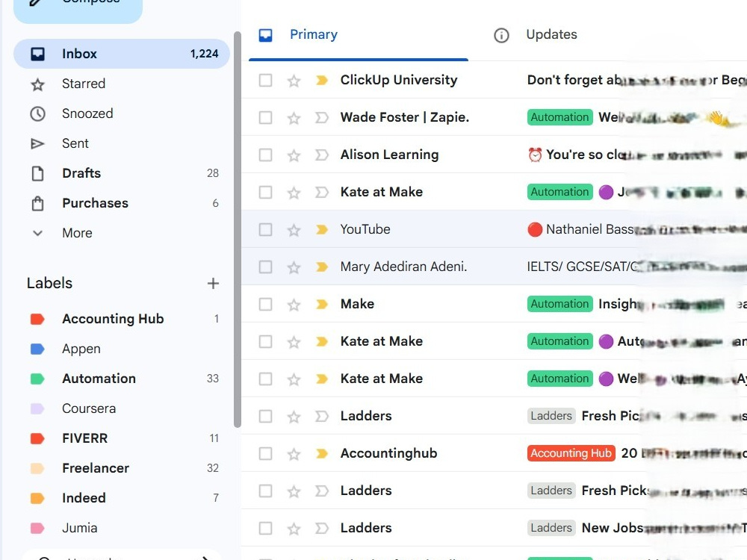Toggle importance marker on Accountinghub email

[x=322, y=454]
